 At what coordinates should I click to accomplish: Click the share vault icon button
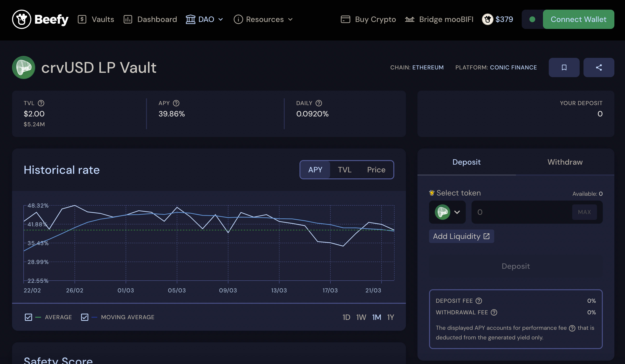point(598,67)
